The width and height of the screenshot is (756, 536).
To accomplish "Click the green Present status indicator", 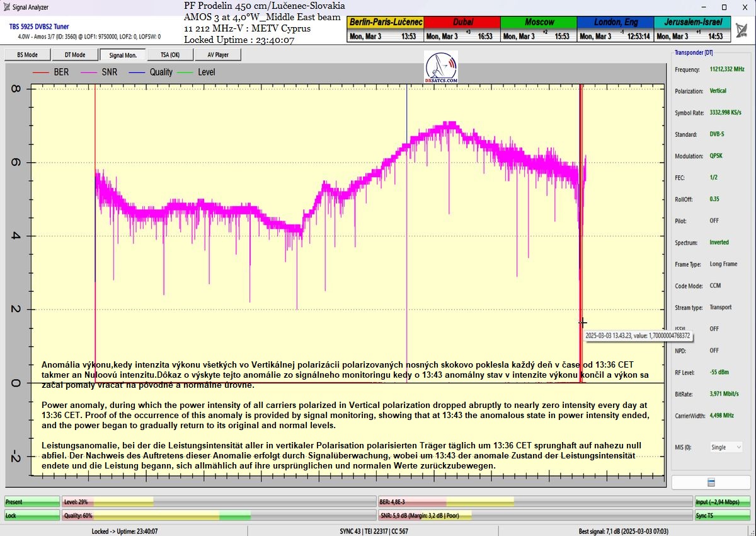I will coord(32,502).
